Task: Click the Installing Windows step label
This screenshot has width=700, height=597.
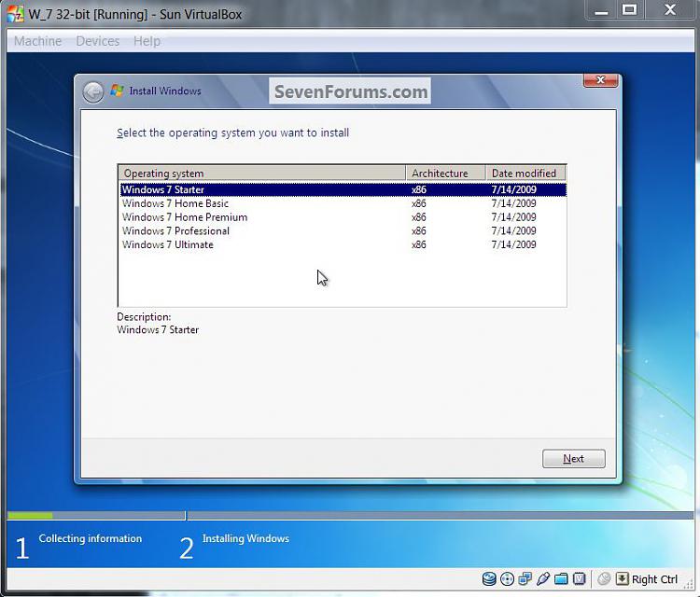Action: (245, 538)
